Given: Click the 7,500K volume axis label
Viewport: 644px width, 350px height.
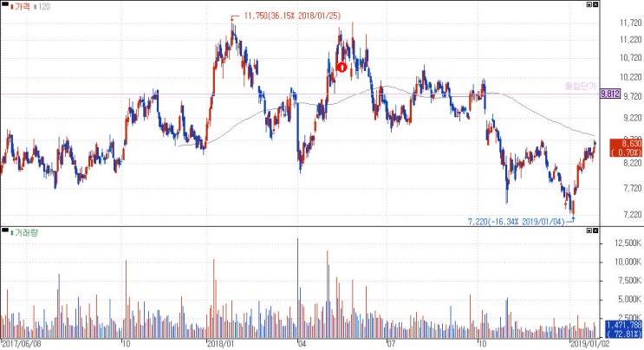Looking at the screenshot, I should point(629,281).
